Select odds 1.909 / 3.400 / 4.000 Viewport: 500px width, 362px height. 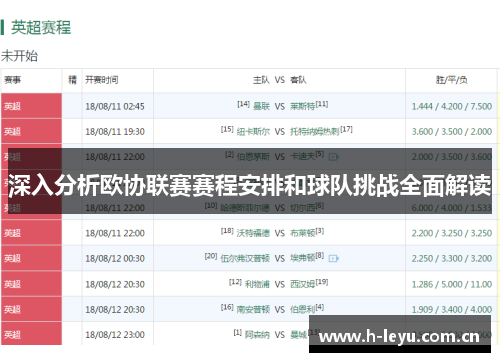tap(452, 310)
